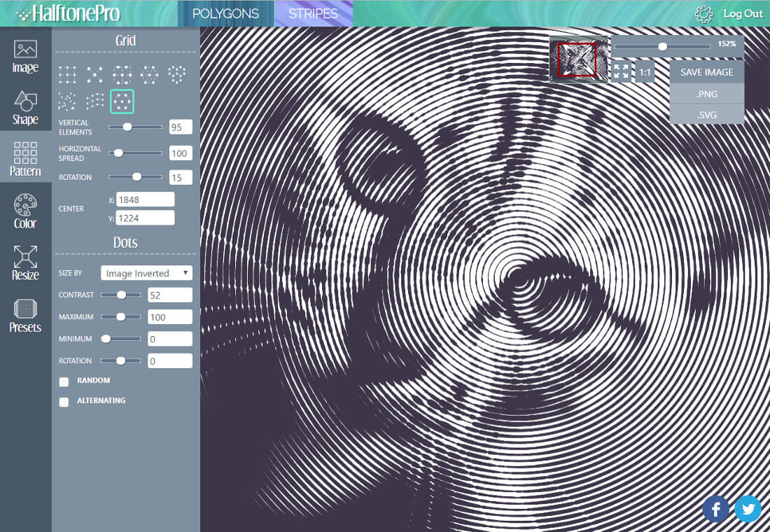Click the Contrast value field
Image resolution: width=770 pixels, height=532 pixels.
(x=170, y=295)
